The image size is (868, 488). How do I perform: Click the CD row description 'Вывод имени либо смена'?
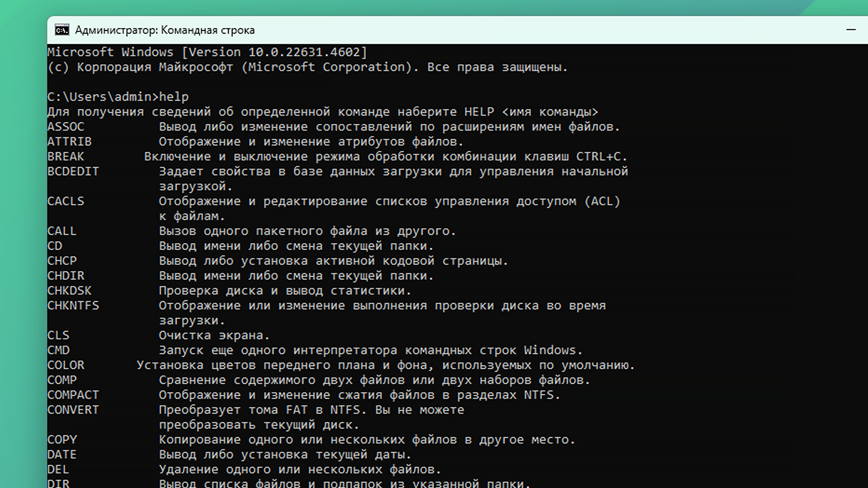[x=296, y=246]
